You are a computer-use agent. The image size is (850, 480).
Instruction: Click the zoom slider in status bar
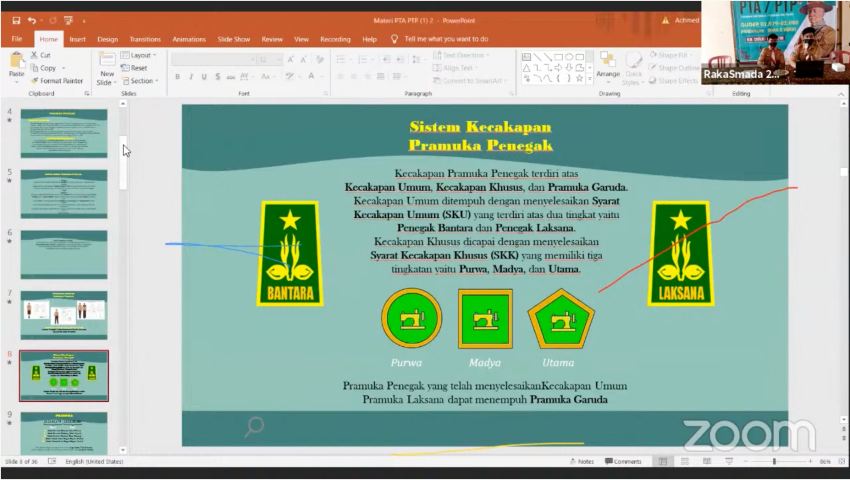click(x=774, y=461)
